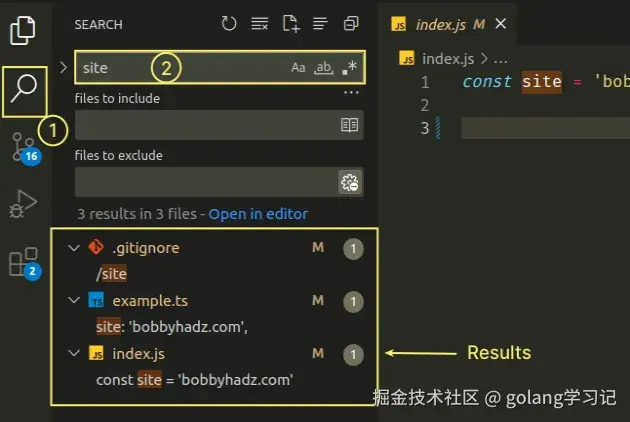Click the index.js result match count badge
The height and width of the screenshot is (422, 630).
(x=353, y=355)
